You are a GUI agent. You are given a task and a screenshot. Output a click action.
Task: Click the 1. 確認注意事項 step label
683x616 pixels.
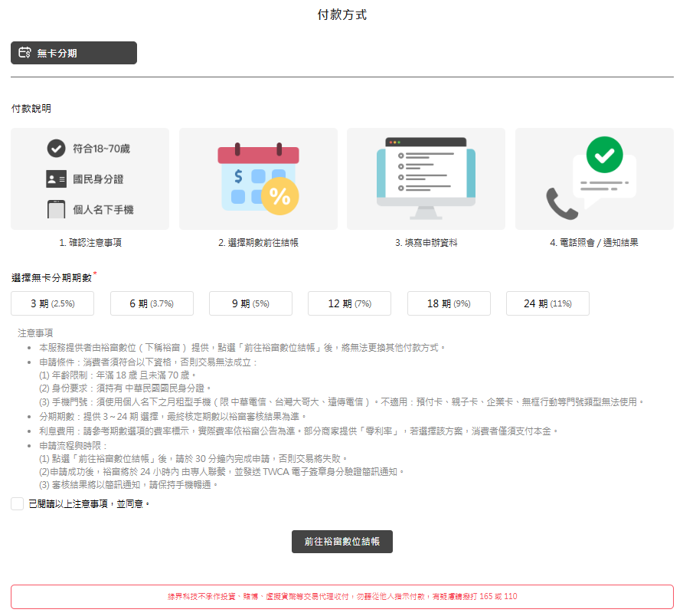(90, 242)
